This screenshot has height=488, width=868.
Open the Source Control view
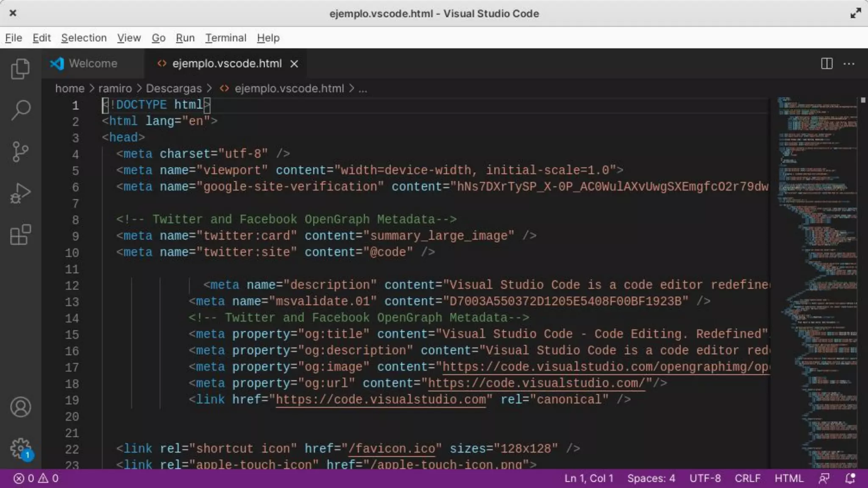click(x=20, y=152)
